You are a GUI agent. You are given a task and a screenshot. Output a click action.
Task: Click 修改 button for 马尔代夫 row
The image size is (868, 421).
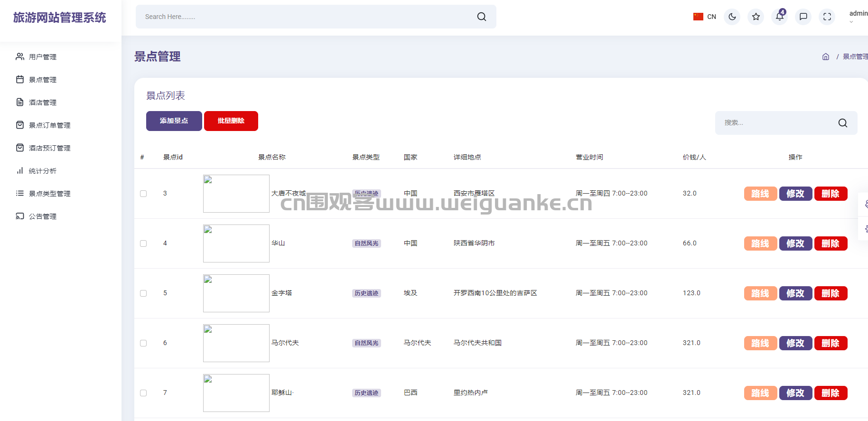[x=795, y=343]
